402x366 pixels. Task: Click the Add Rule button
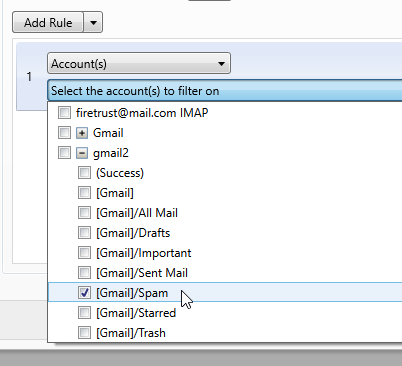(48, 22)
